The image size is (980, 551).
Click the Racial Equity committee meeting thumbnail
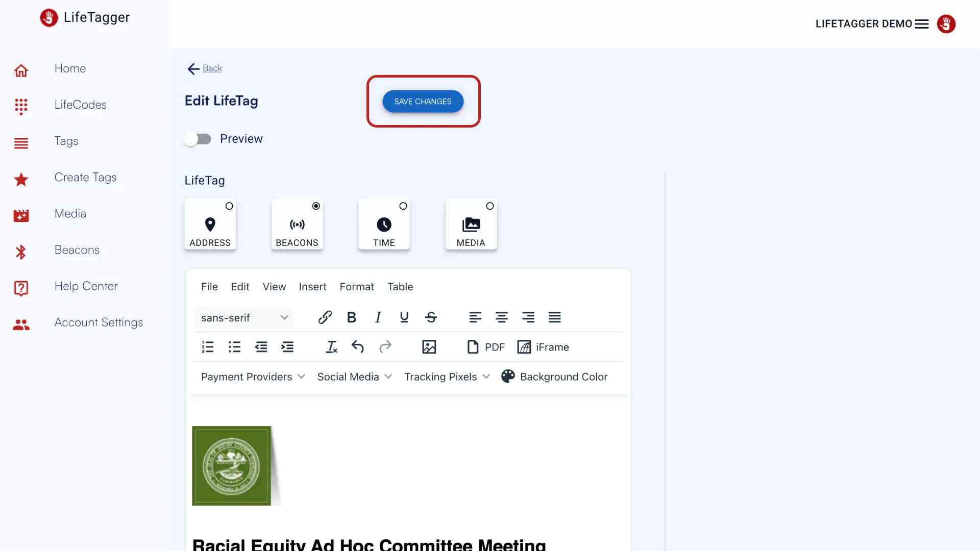point(232,466)
